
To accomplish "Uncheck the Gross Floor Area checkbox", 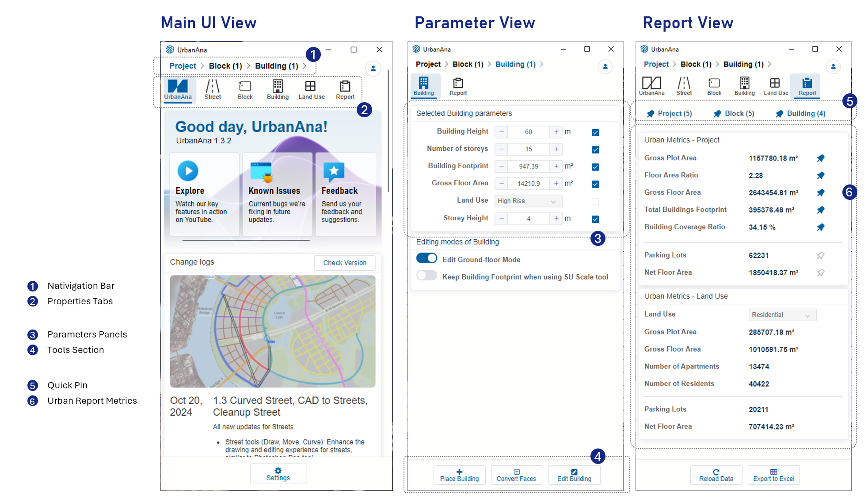I will tap(595, 184).
